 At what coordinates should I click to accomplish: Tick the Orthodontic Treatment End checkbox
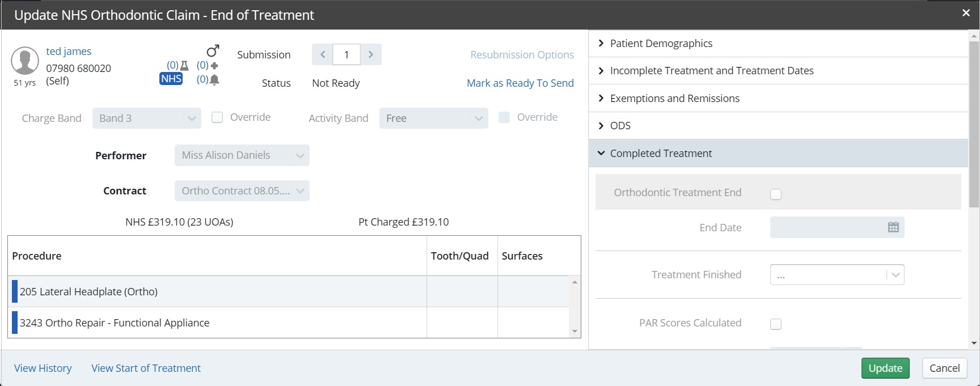[776, 194]
